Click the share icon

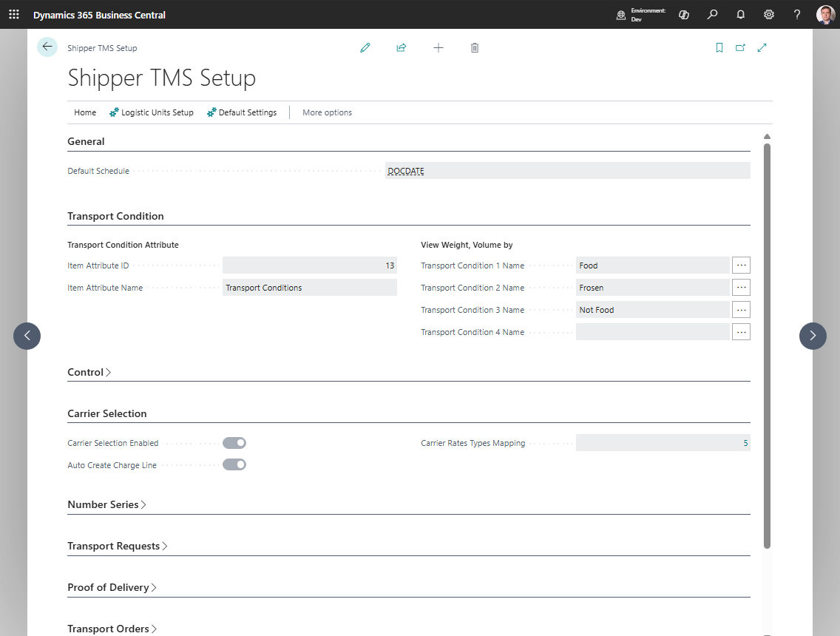click(402, 47)
